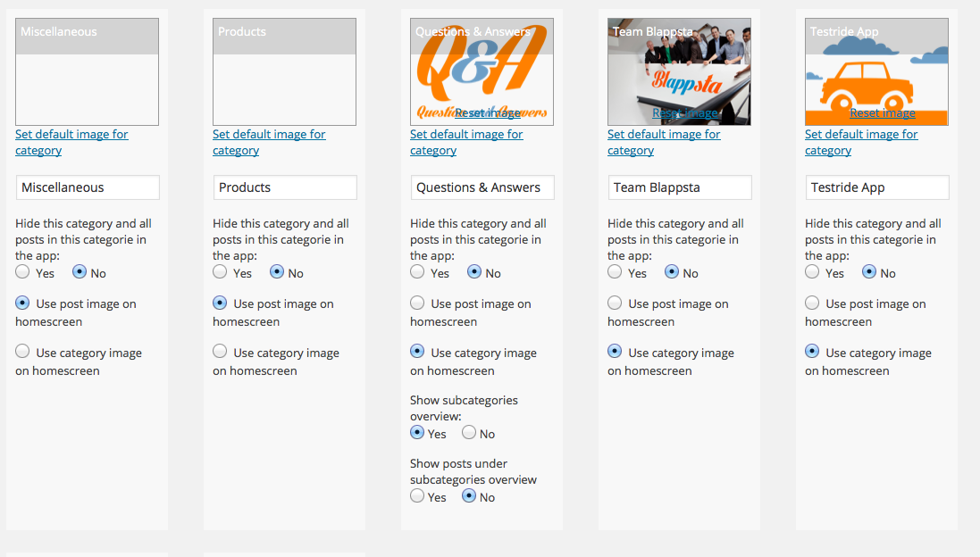Select No for hiding Team Blappsta category
The height and width of the screenshot is (557, 980).
tap(672, 271)
